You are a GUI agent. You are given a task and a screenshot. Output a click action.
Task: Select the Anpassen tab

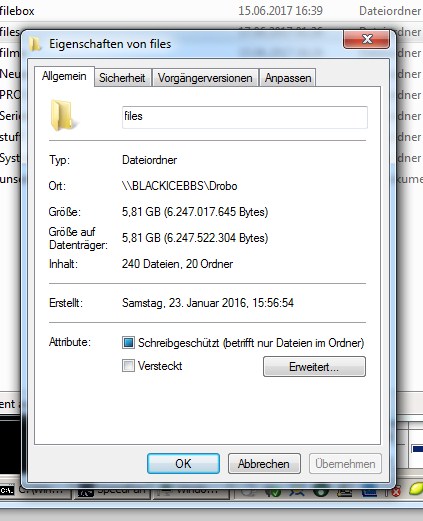(288, 78)
